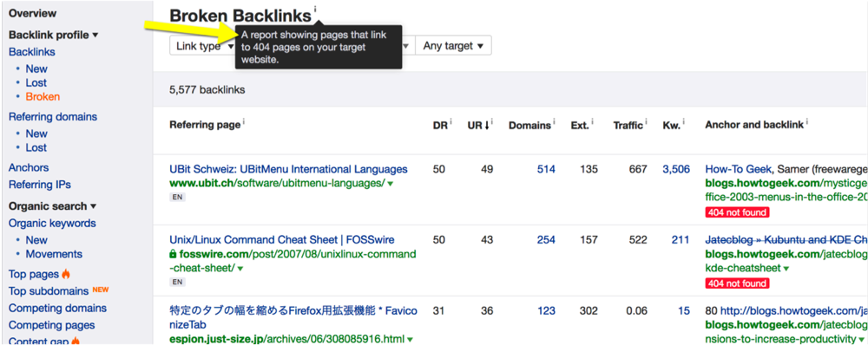Open Unix/Linux Command Cheat Sheet FOSSwire title
The height and width of the screenshot is (345, 868).
click(282, 240)
